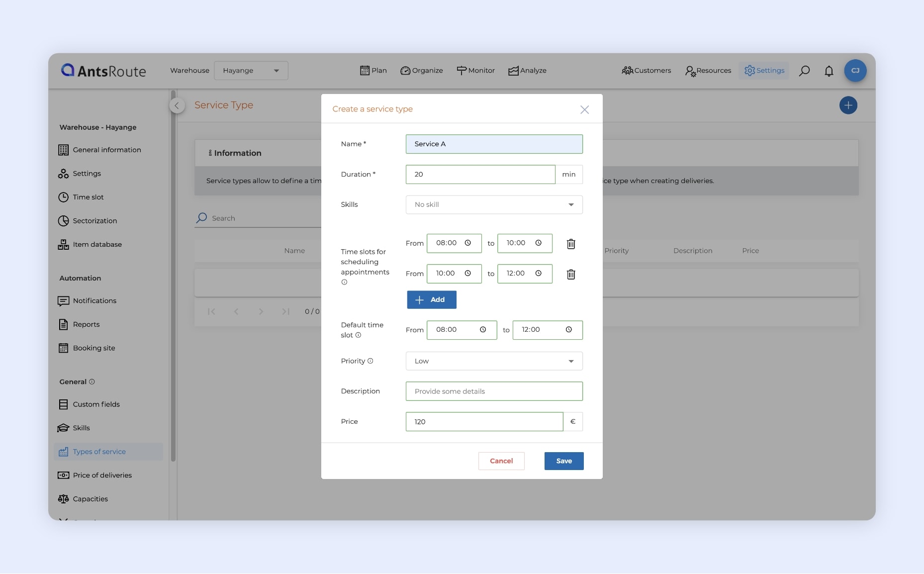Open the Hayange warehouse dropdown
Screen dimensions: 924x574
[251, 71]
